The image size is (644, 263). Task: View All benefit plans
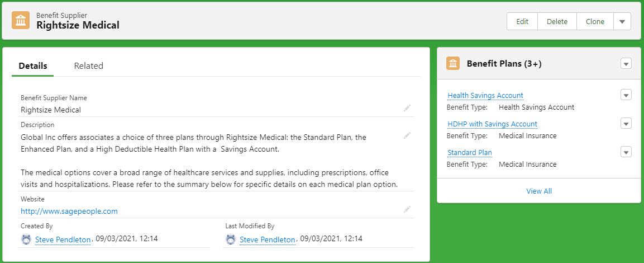click(539, 191)
